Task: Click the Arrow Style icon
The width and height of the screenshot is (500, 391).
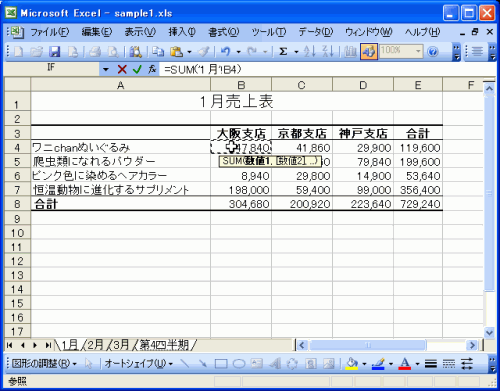Action: [467, 364]
